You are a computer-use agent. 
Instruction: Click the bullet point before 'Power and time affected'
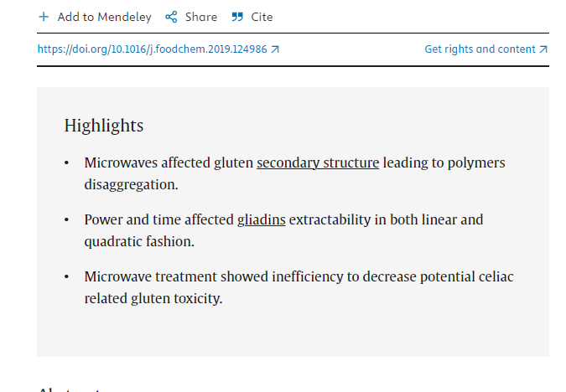(x=67, y=219)
